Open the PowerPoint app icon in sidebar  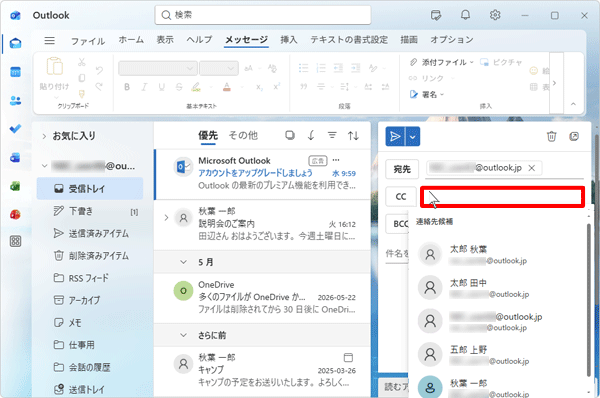point(16,214)
